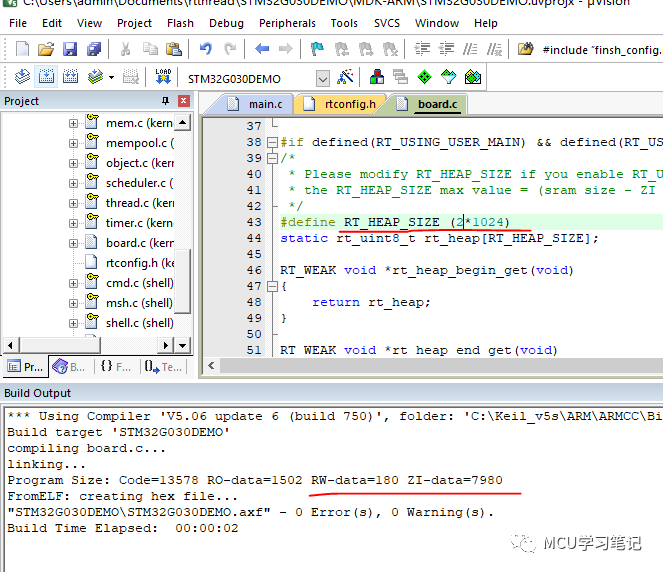This screenshot has height=572, width=663.
Task: Cut selection with the scissors icon
Action: tap(125, 49)
